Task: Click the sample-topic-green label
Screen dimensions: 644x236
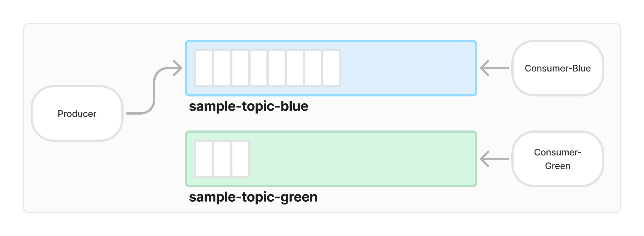Action: coord(253,197)
